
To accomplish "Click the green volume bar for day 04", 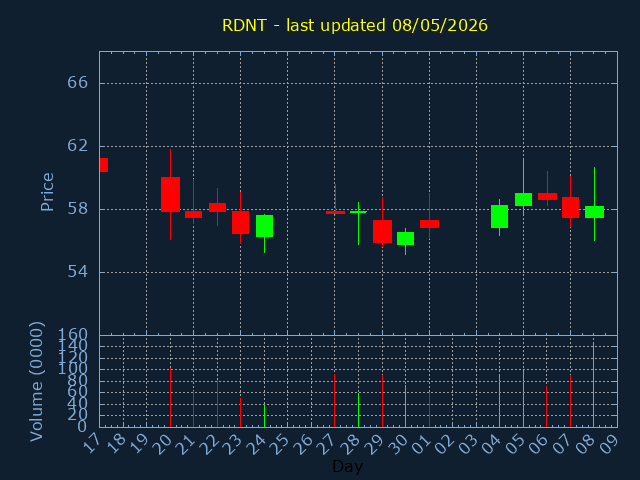I will 500,401.
